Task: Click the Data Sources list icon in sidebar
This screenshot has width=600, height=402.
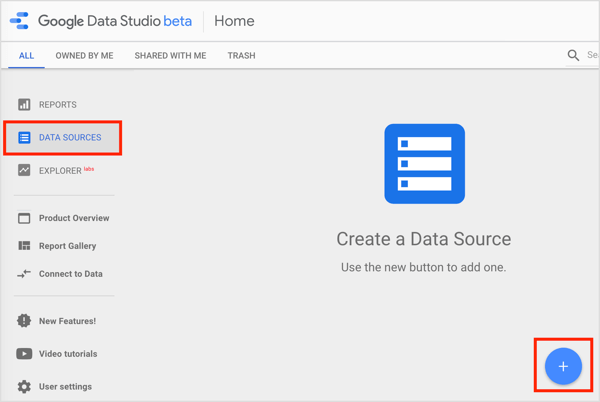Action: coord(24,137)
